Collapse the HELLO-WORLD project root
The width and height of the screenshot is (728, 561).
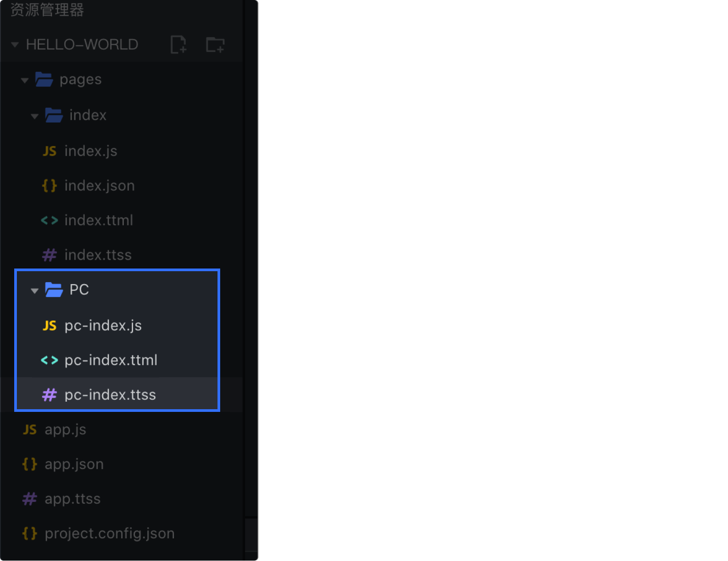15,44
